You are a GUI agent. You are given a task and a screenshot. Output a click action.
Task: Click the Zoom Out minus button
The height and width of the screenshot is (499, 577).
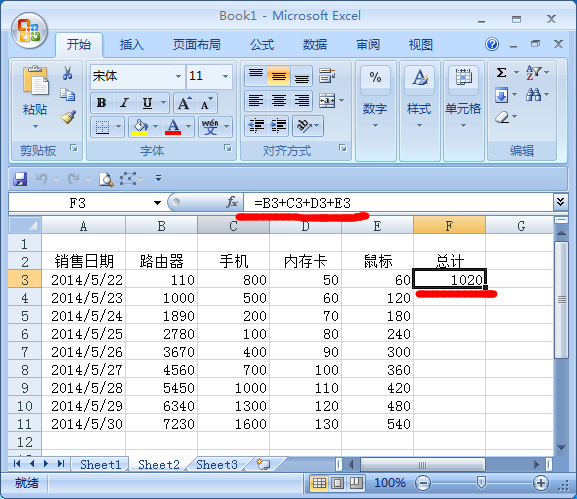[x=423, y=483]
